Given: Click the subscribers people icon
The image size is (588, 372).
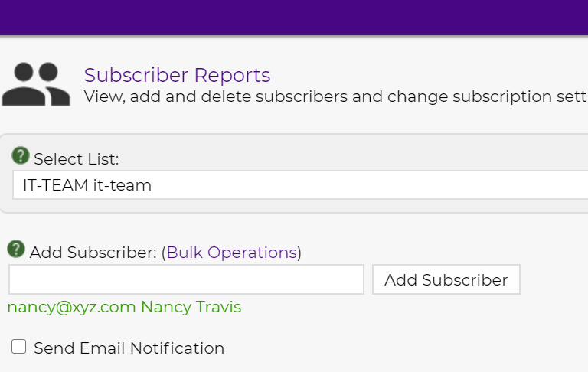Looking at the screenshot, I should click(x=36, y=84).
